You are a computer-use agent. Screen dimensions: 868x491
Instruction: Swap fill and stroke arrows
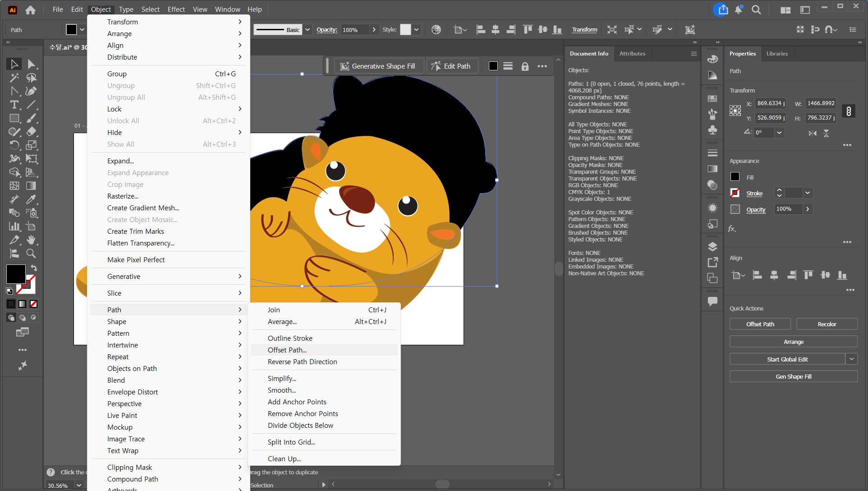point(34,268)
